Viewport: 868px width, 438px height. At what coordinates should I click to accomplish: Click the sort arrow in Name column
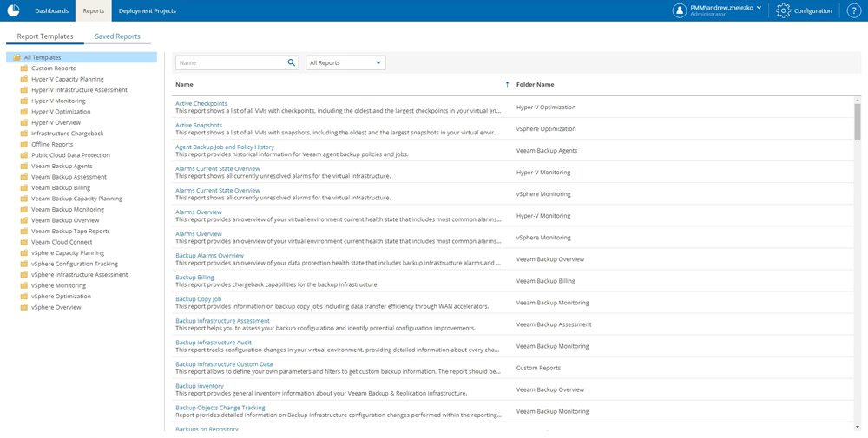(507, 84)
